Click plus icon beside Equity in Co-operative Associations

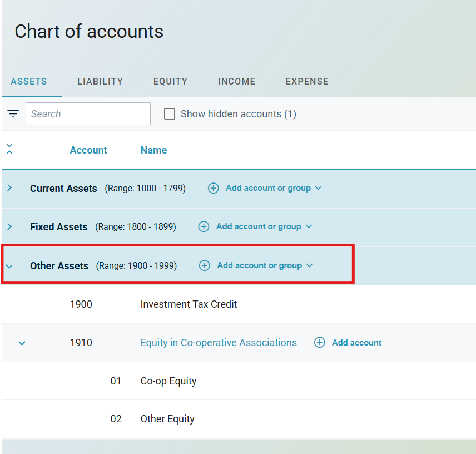[x=319, y=343]
